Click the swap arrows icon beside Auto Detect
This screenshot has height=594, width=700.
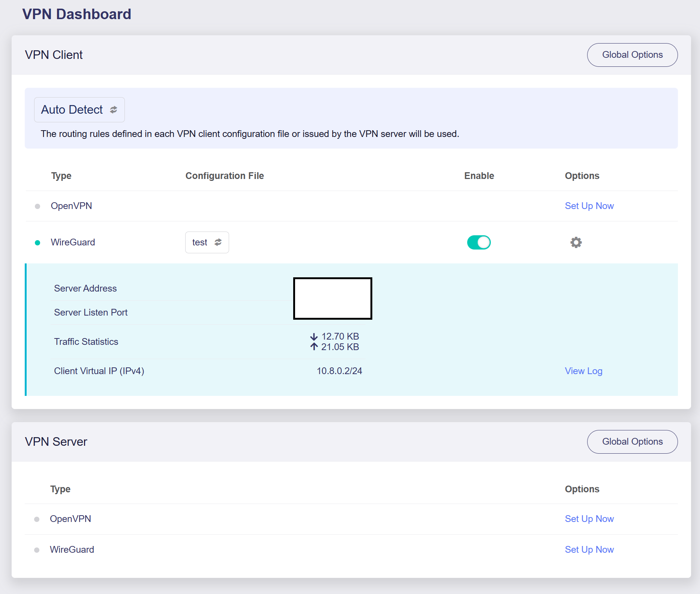[x=113, y=110]
